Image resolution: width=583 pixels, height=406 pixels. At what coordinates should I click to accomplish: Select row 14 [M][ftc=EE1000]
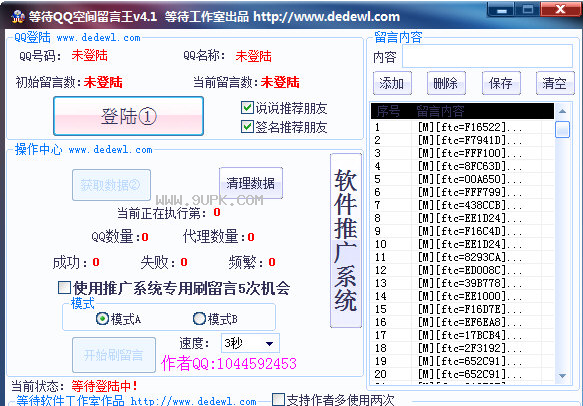[463, 296]
